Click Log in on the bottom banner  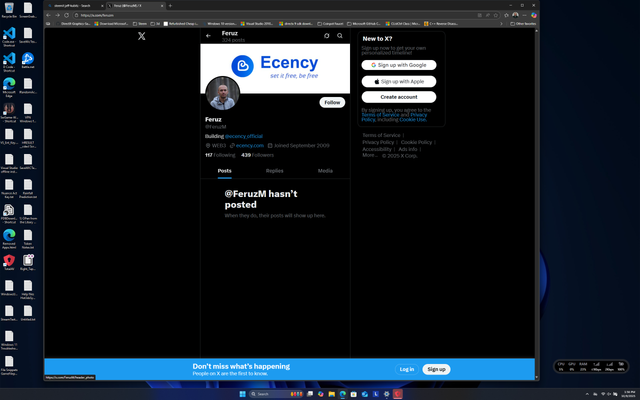[407, 369]
